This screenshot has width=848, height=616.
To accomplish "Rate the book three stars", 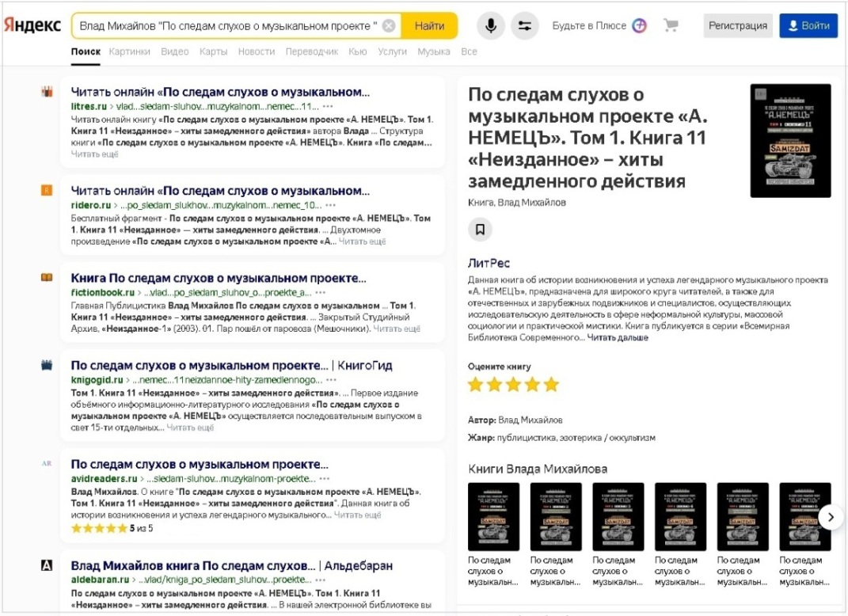I will click(x=513, y=385).
